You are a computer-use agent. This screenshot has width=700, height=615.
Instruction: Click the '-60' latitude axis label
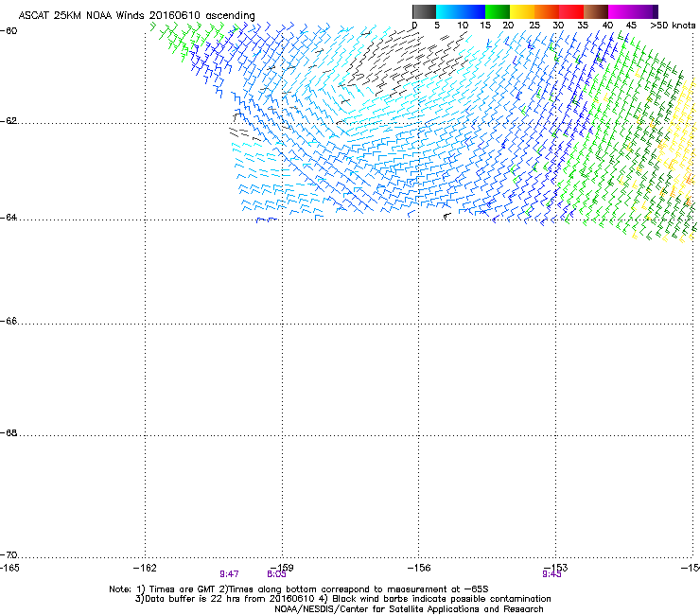tap(9, 31)
